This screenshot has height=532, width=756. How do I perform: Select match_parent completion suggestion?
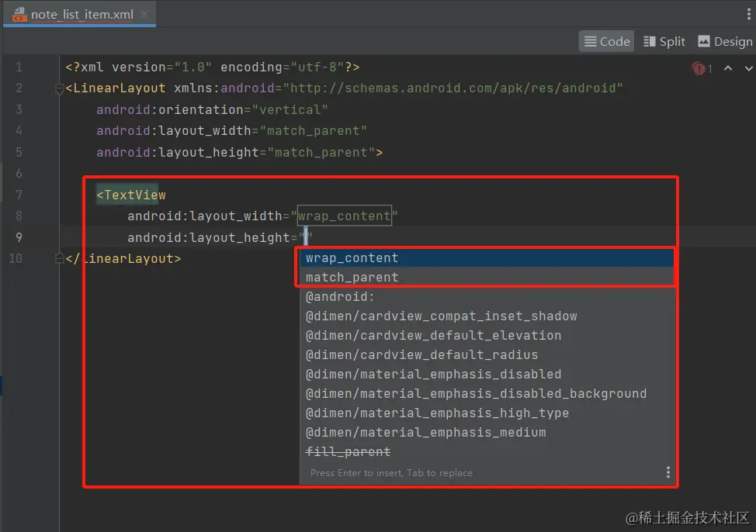(x=487, y=277)
